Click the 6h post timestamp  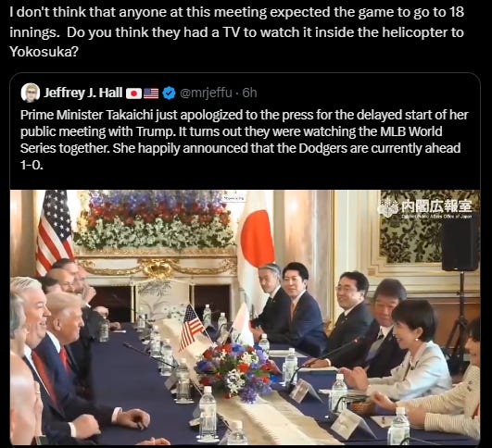click(250, 93)
